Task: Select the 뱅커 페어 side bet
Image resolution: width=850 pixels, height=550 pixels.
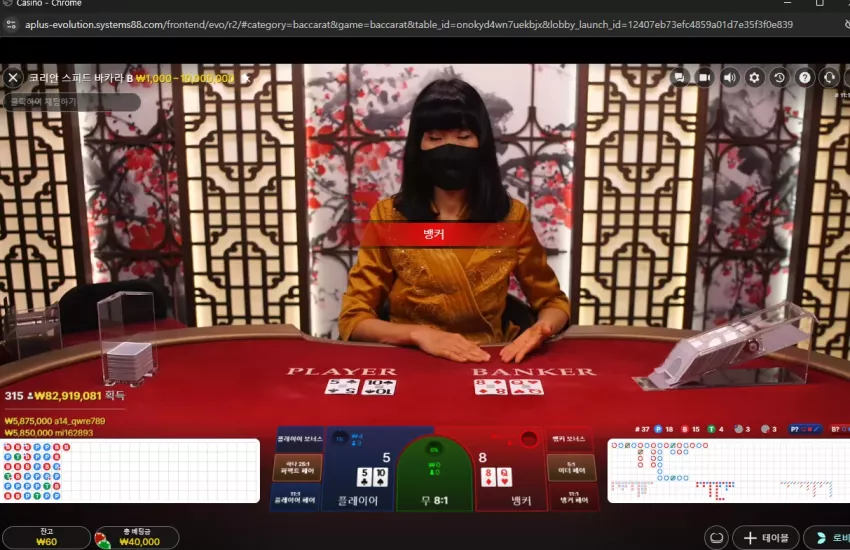Action: pos(574,497)
